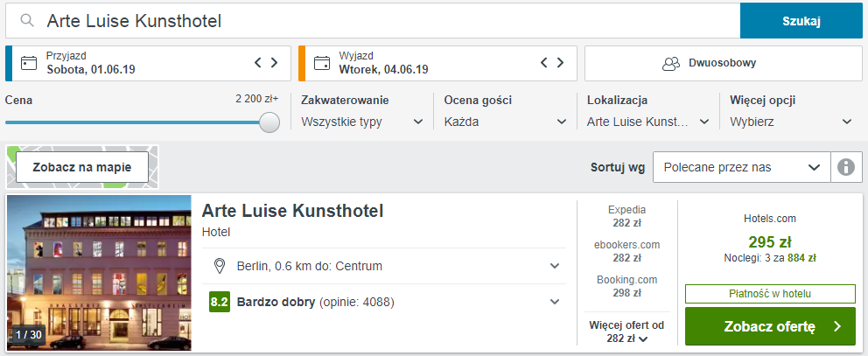Screen dimensions: 868x356
Task: Go to next check-in date arrow
Action: [275, 63]
